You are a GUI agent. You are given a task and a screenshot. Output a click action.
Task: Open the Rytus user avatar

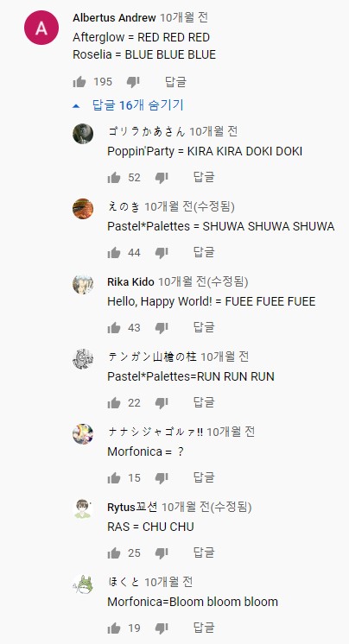tap(83, 509)
